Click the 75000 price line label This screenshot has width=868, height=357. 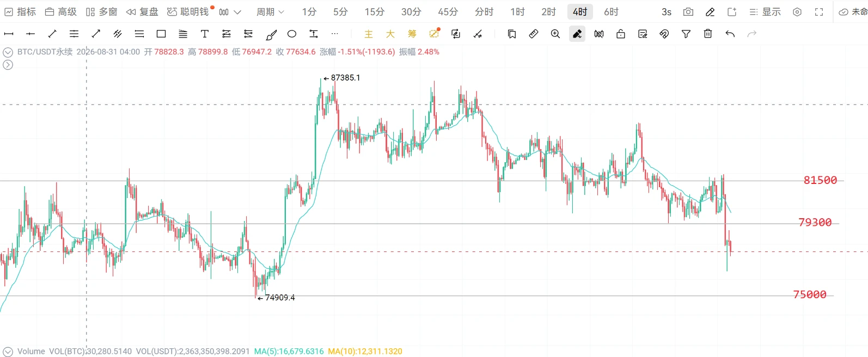click(x=810, y=294)
